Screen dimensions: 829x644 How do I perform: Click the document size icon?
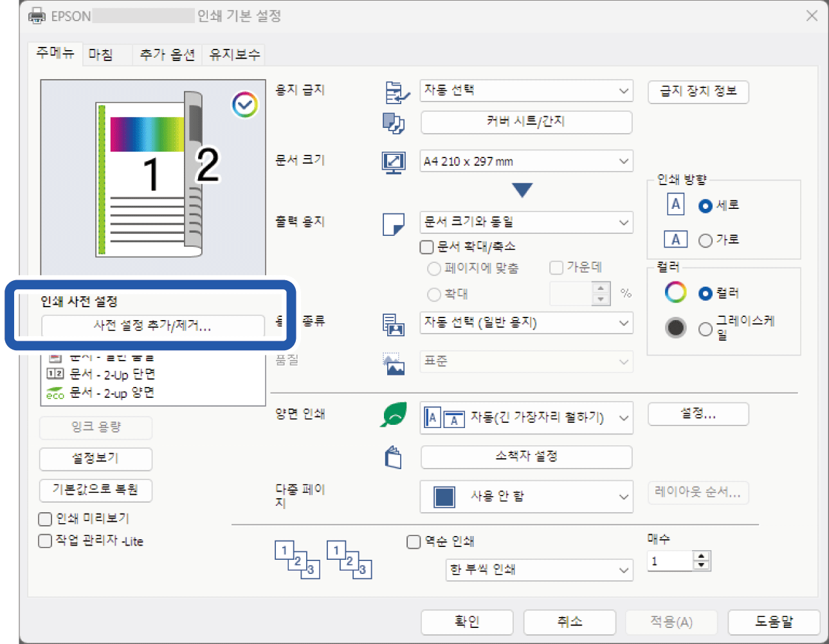(x=393, y=162)
